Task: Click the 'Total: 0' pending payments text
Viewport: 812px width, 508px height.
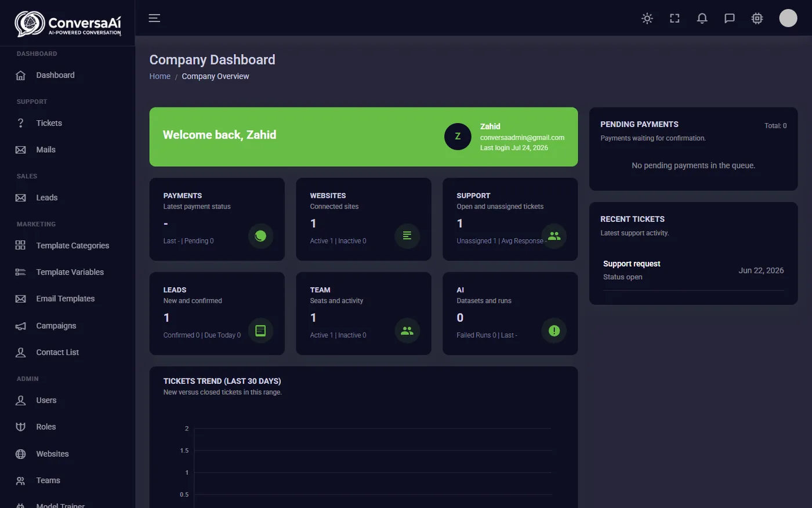Action: 775,125
